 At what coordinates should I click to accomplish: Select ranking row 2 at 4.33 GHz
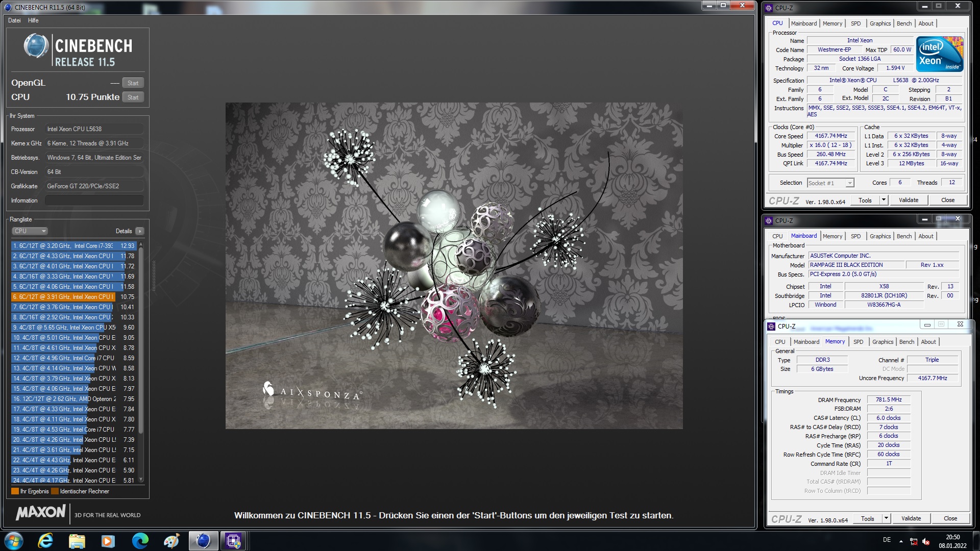[x=74, y=256]
